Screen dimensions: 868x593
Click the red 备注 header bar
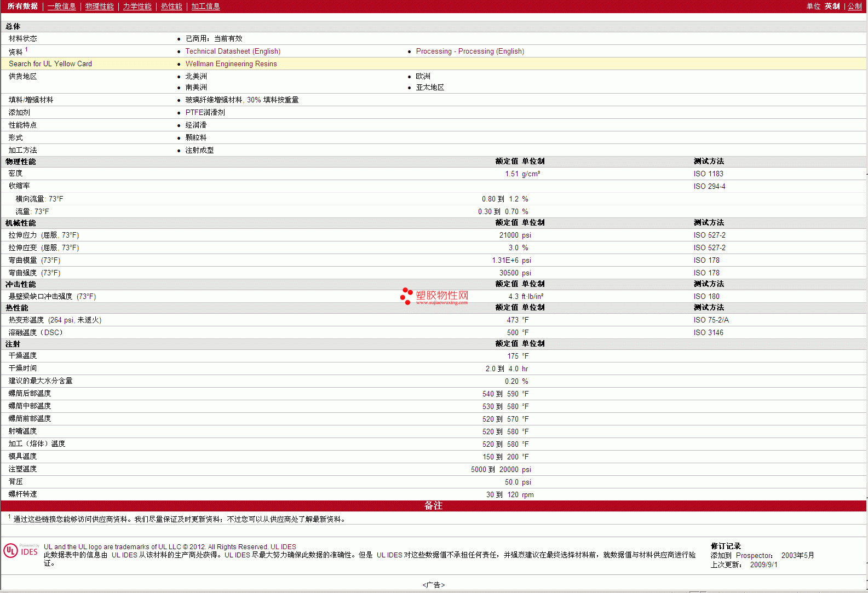tap(433, 506)
